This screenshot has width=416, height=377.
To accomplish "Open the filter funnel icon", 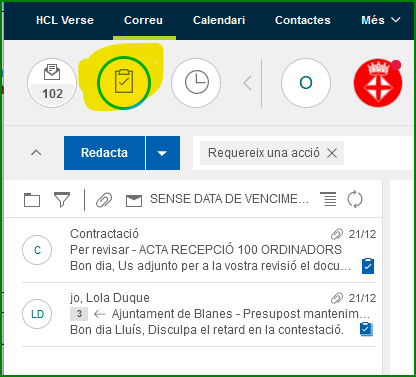I will pyautogui.click(x=62, y=199).
